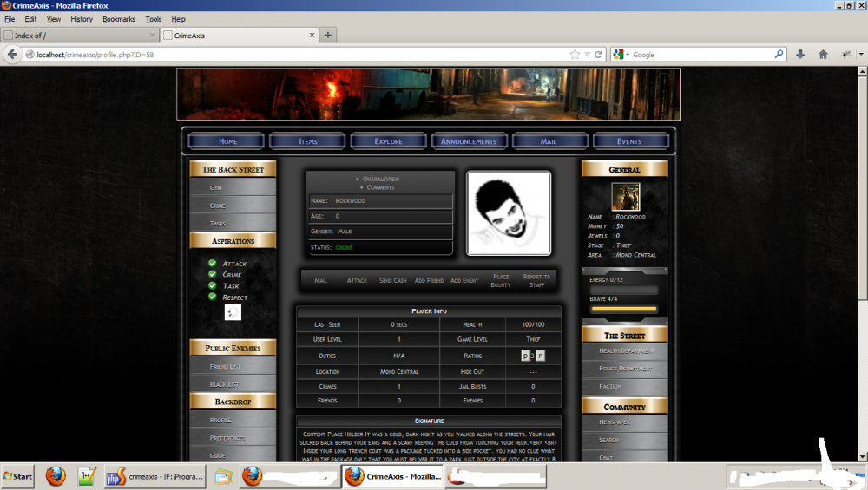Expand the Google search engine dropdown

point(621,55)
